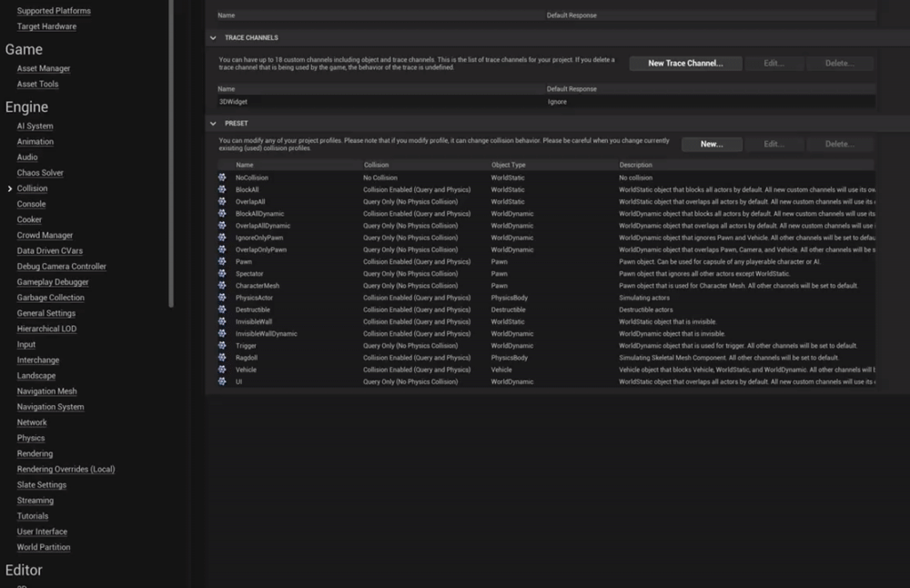910x588 pixels.
Task: Create a New Trace Channel
Action: (685, 64)
